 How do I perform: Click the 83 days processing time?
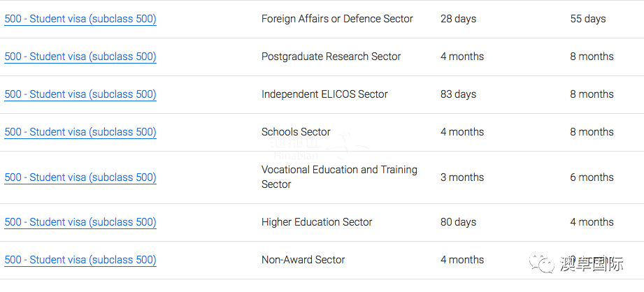click(458, 94)
